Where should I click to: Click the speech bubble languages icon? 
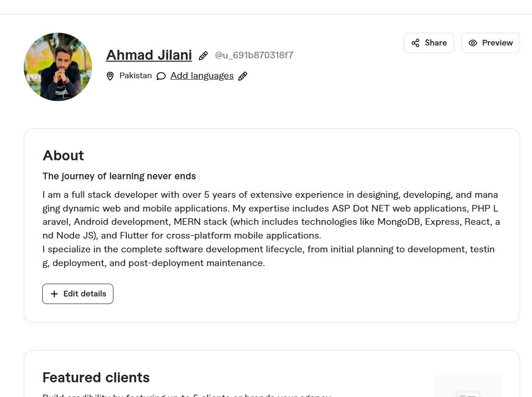pos(161,76)
